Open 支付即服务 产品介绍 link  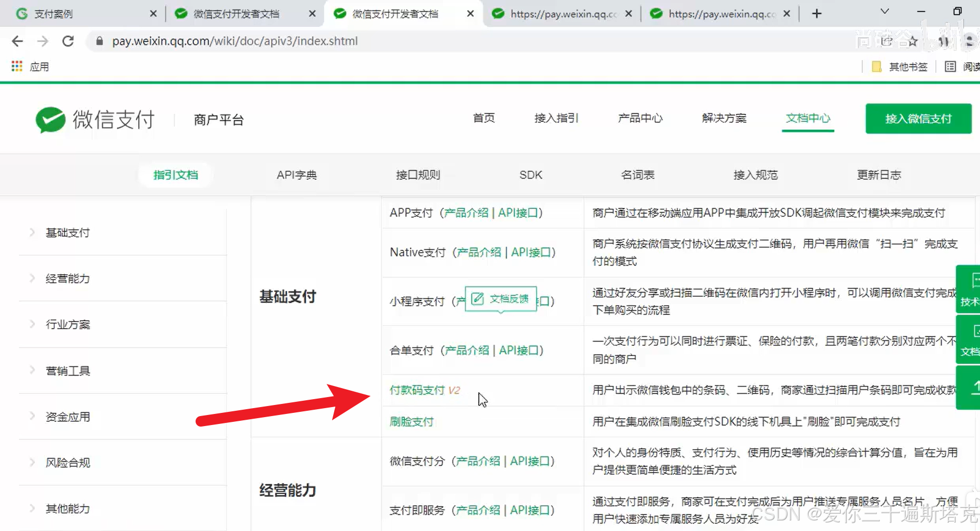point(478,510)
